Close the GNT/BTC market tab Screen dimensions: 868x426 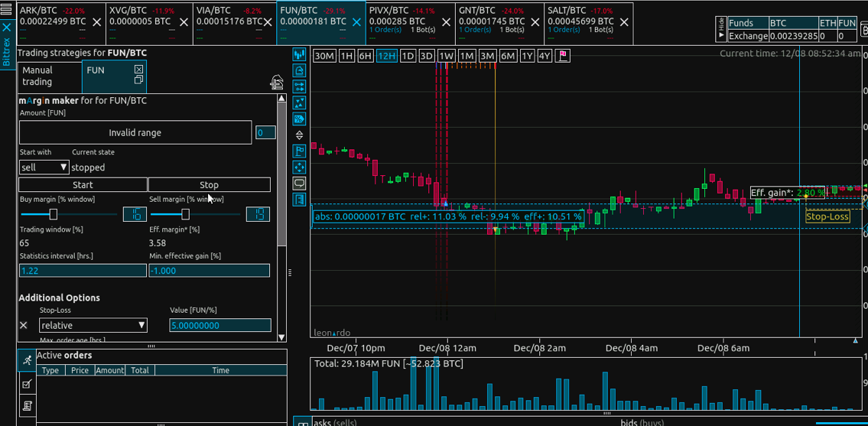(x=536, y=21)
